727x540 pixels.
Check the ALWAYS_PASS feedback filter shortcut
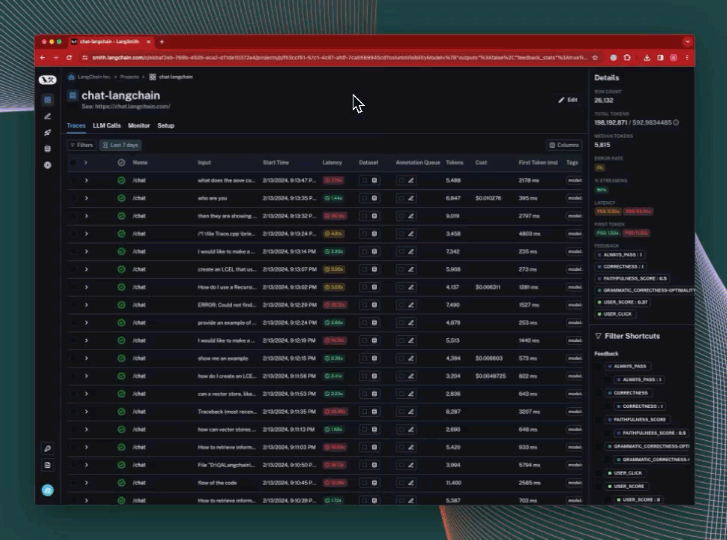coord(599,366)
